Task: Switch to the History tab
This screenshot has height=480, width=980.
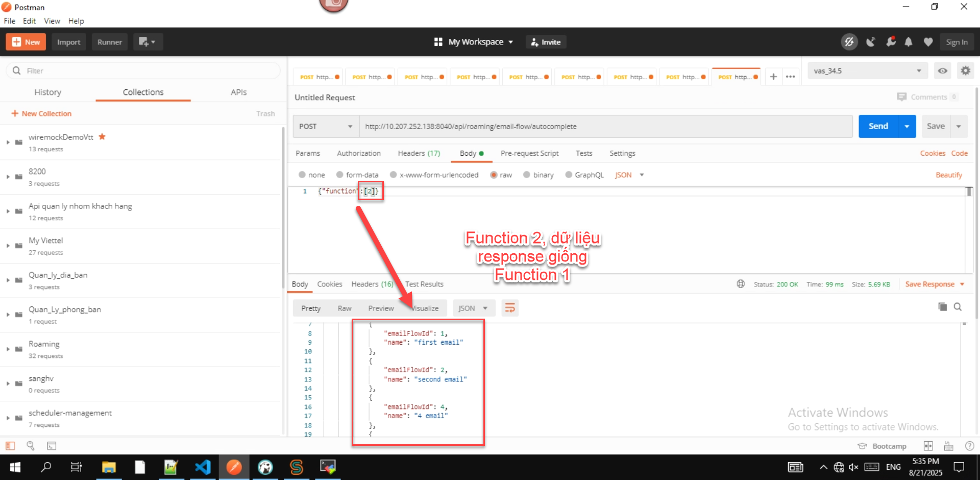Action: coord(47,92)
